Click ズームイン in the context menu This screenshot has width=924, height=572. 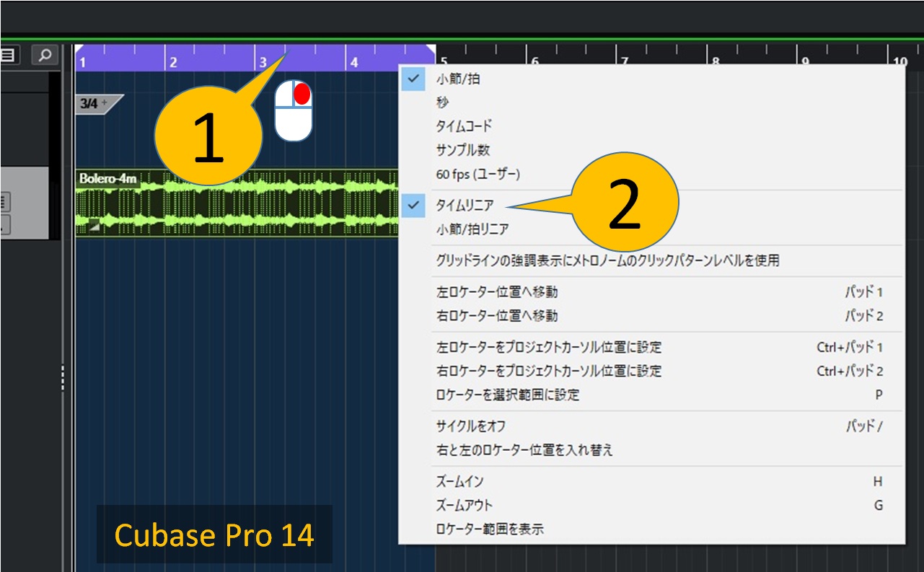(x=459, y=481)
